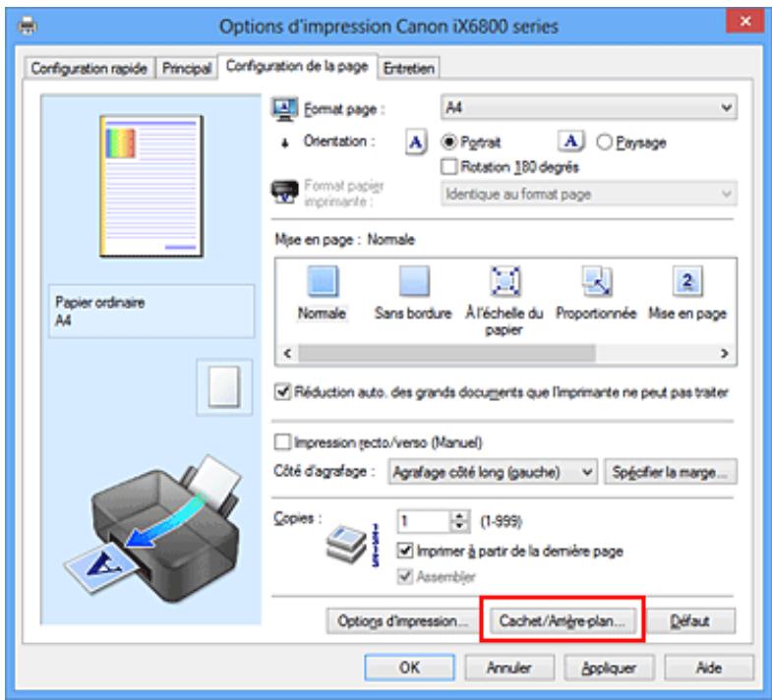Toggle the Assembler checkbox
This screenshot has width=772, height=700.
point(405,576)
